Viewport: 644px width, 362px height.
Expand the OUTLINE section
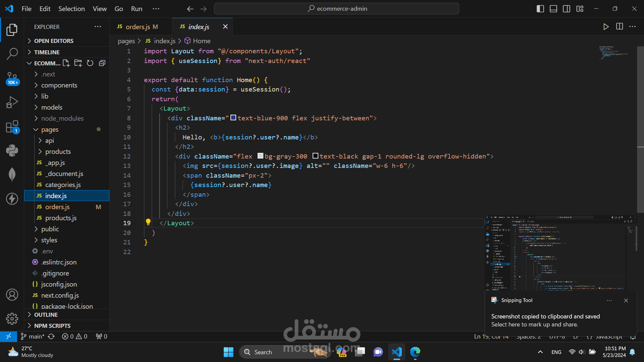(46, 315)
